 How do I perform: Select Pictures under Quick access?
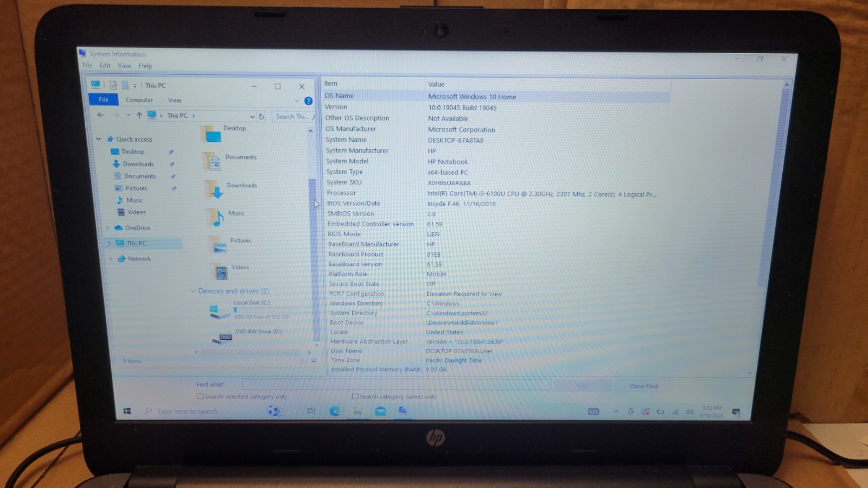pos(136,188)
